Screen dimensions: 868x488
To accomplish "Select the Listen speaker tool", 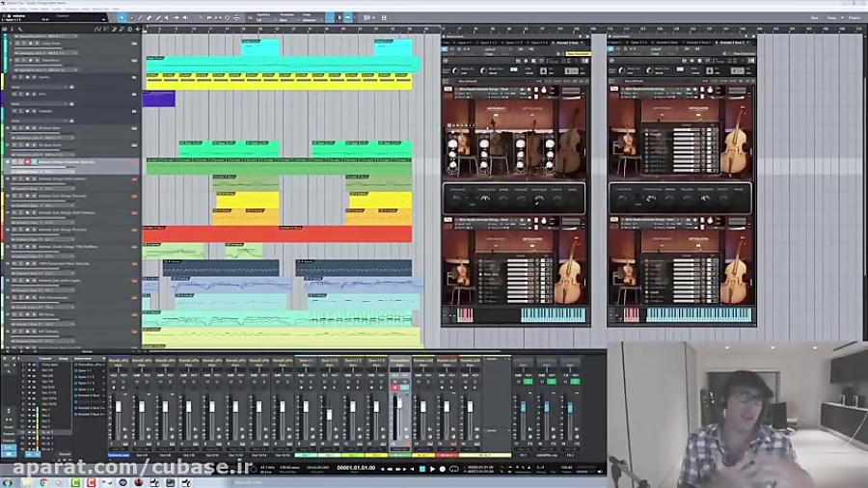I will pos(185,17).
